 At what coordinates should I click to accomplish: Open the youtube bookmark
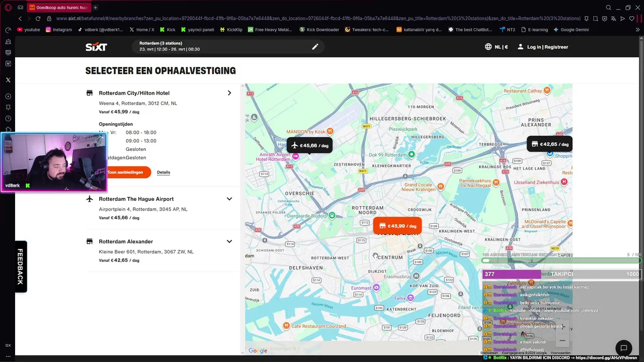click(29, 30)
